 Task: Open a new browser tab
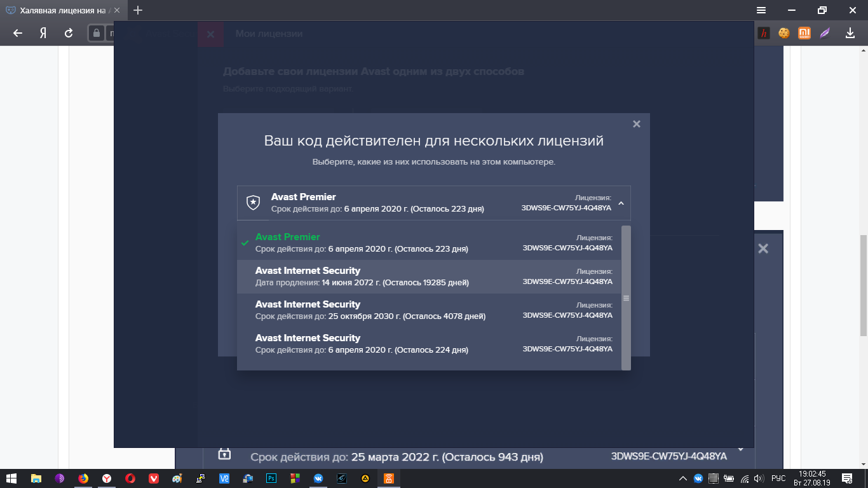click(138, 10)
